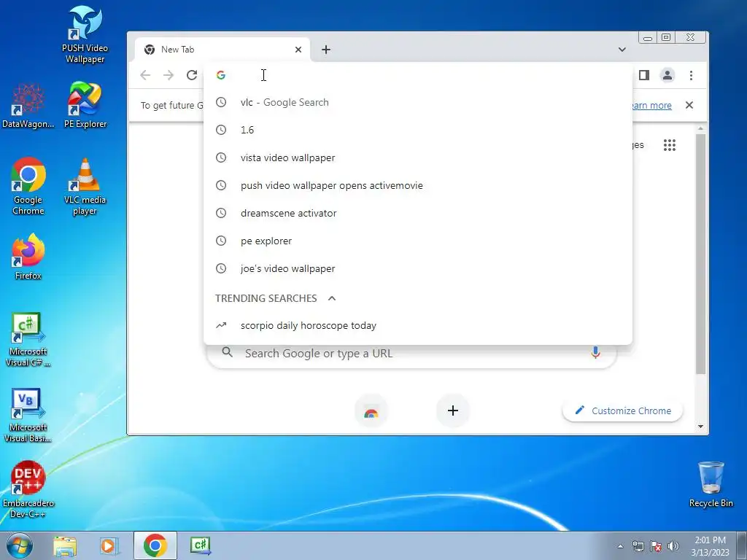Screen dimensions: 747x560
Task: Open taskbar clock showing 2:01 PM
Action: [x=710, y=546]
